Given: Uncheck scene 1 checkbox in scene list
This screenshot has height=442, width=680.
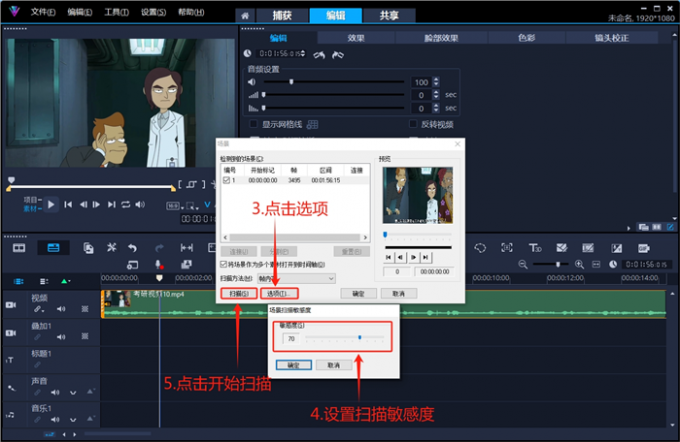Looking at the screenshot, I should (226, 180).
